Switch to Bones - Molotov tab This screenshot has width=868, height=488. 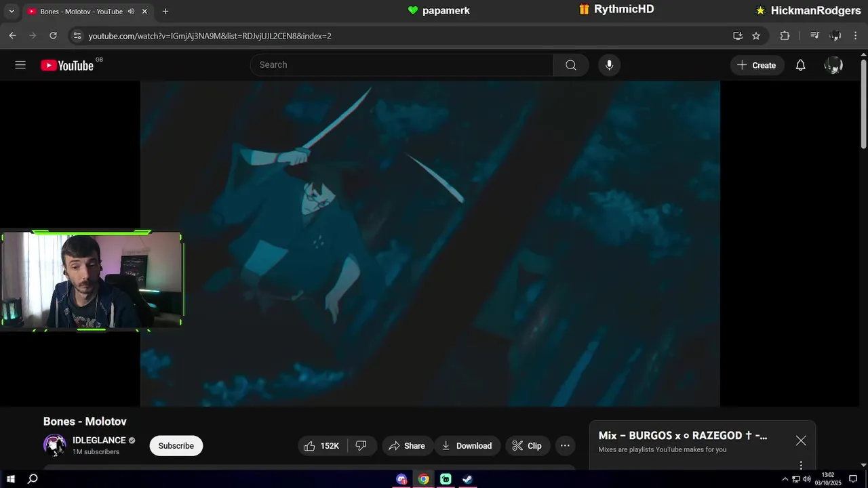click(81, 12)
